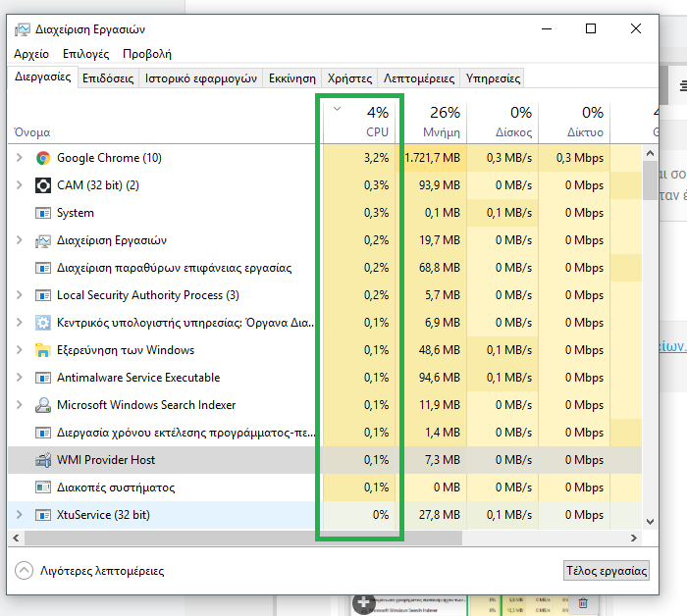Viewport: 687px width, 616px height.
Task: Sort by the Δίκτυο column header
Action: click(x=574, y=123)
